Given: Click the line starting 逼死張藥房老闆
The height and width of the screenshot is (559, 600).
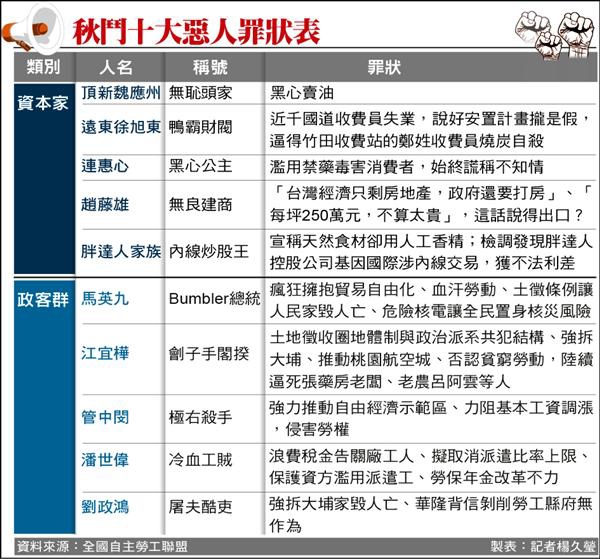Looking at the screenshot, I should (390, 381).
